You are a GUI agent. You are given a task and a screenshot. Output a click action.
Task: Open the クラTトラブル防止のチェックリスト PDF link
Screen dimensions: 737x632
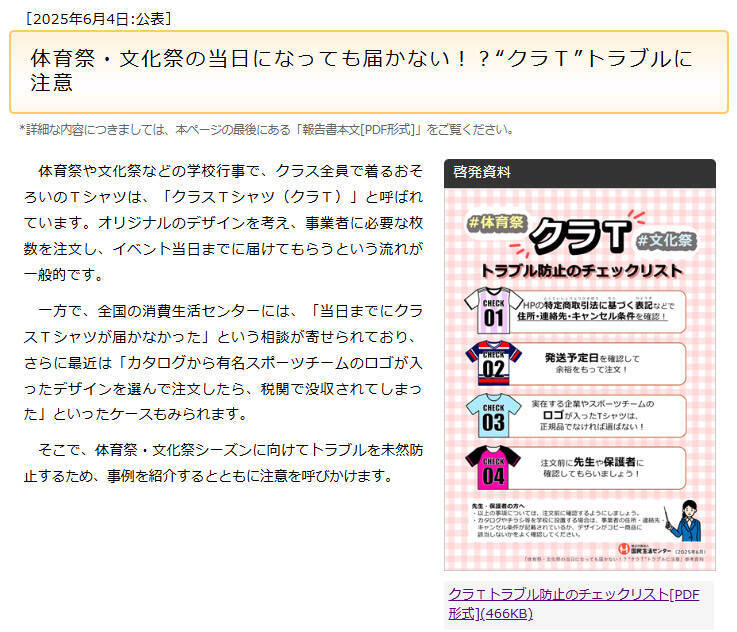pos(573,604)
